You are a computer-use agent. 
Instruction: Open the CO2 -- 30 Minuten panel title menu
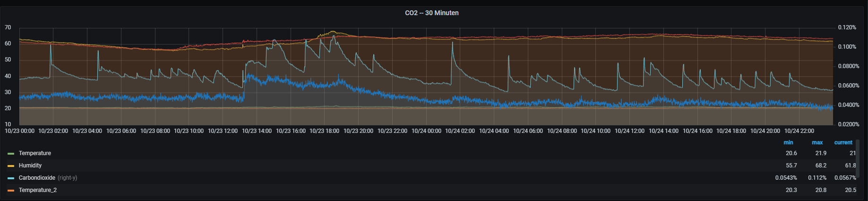431,13
